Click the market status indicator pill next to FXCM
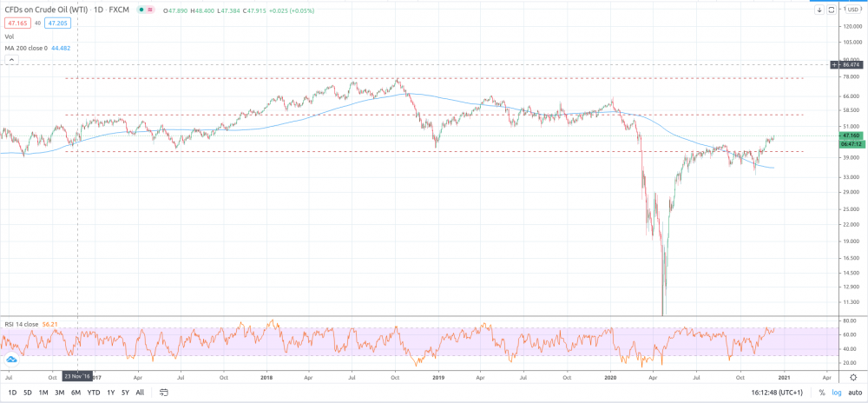The height and width of the screenshot is (403, 868). (x=146, y=10)
